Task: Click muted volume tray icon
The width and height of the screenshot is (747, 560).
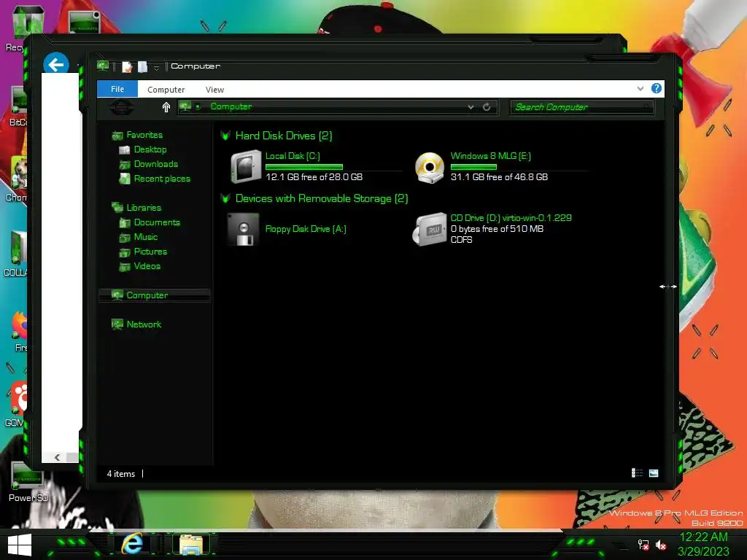Action: pyautogui.click(x=661, y=545)
